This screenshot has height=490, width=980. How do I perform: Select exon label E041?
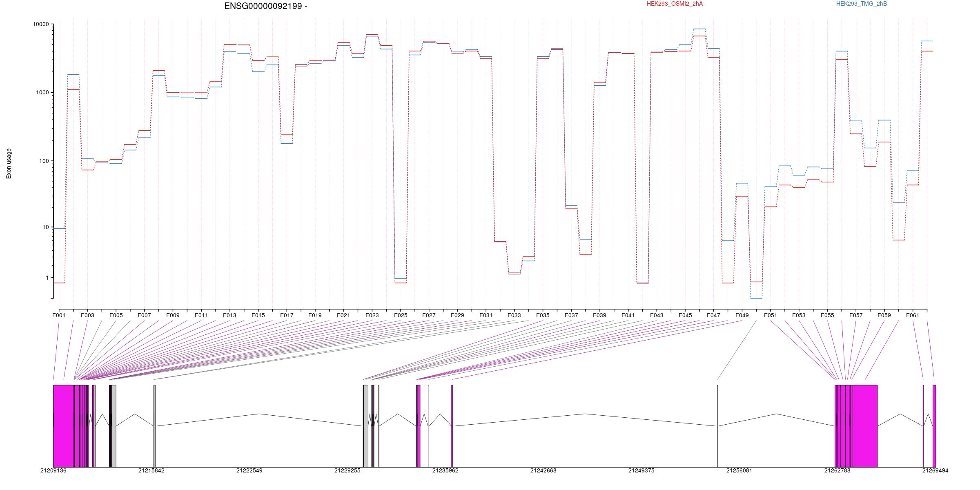[x=628, y=315]
